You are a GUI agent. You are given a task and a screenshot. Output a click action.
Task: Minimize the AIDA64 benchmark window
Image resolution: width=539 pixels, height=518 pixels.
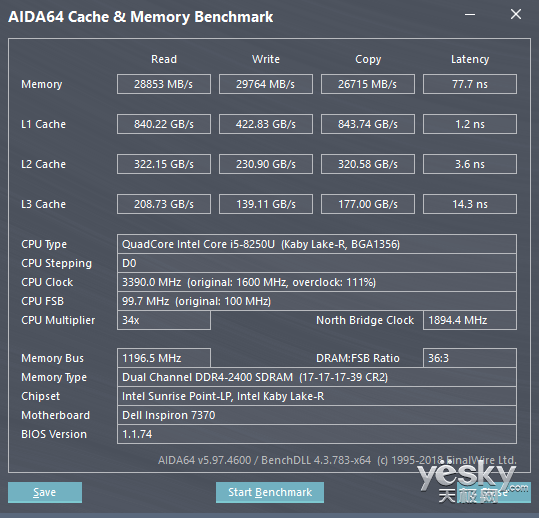point(470,14)
